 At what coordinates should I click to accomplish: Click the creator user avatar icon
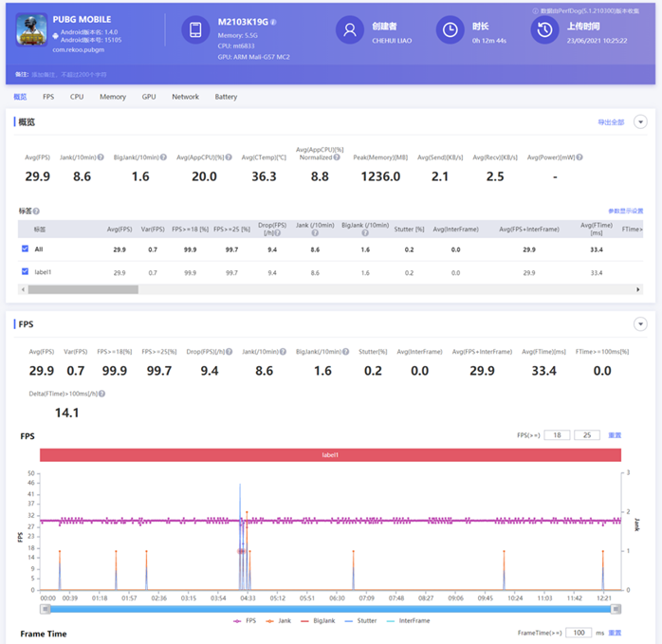(x=350, y=30)
